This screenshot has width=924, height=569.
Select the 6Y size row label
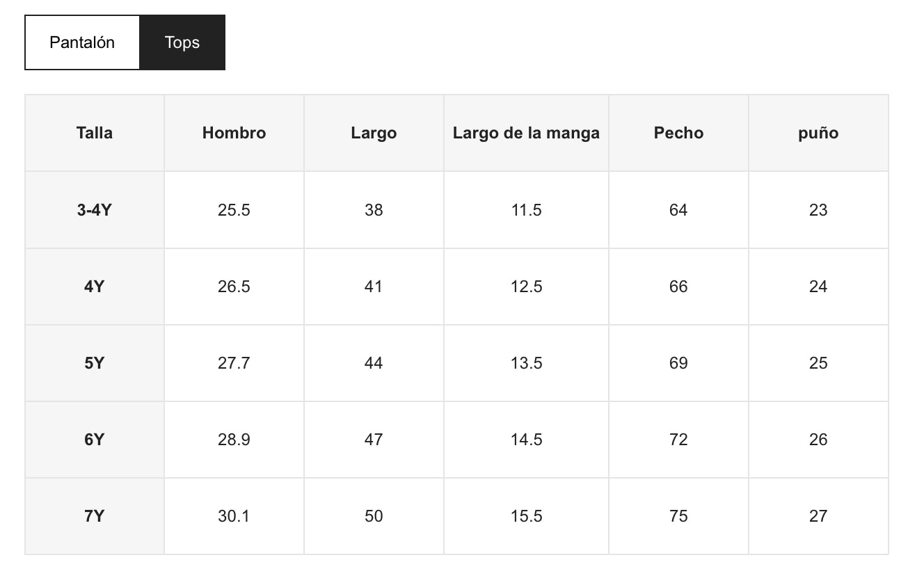click(95, 440)
